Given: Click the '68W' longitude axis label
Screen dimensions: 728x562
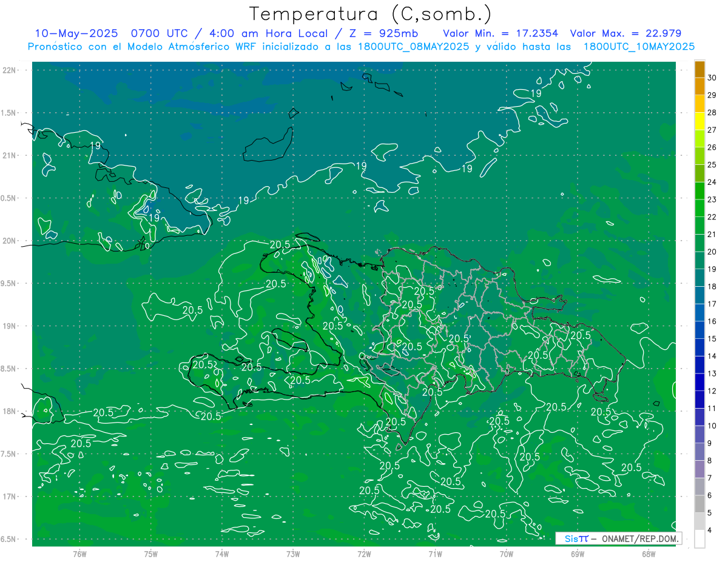Looking at the screenshot, I should [649, 554].
